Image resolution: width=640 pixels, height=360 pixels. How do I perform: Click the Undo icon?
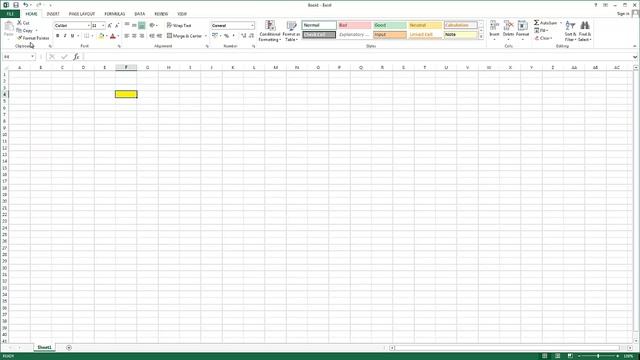[26, 5]
